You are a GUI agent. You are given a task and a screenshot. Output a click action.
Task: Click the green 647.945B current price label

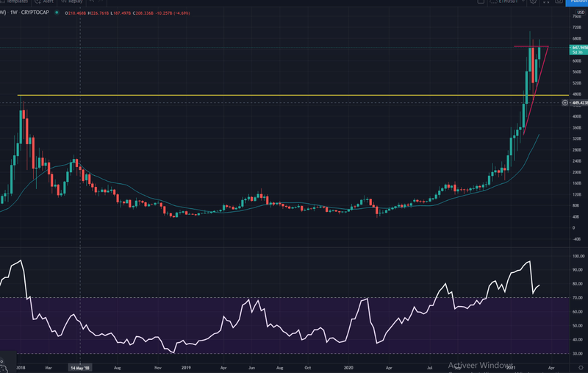tap(578, 49)
